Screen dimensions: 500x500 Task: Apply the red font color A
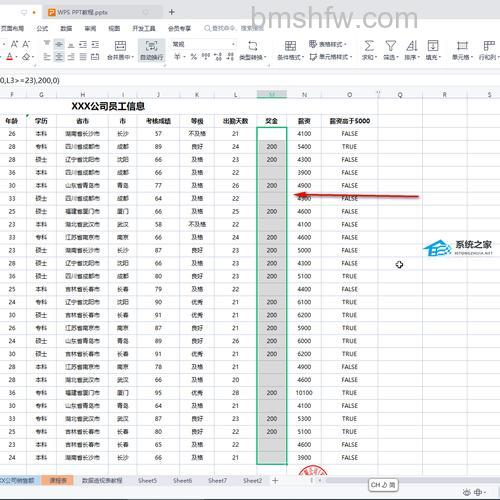9,57
